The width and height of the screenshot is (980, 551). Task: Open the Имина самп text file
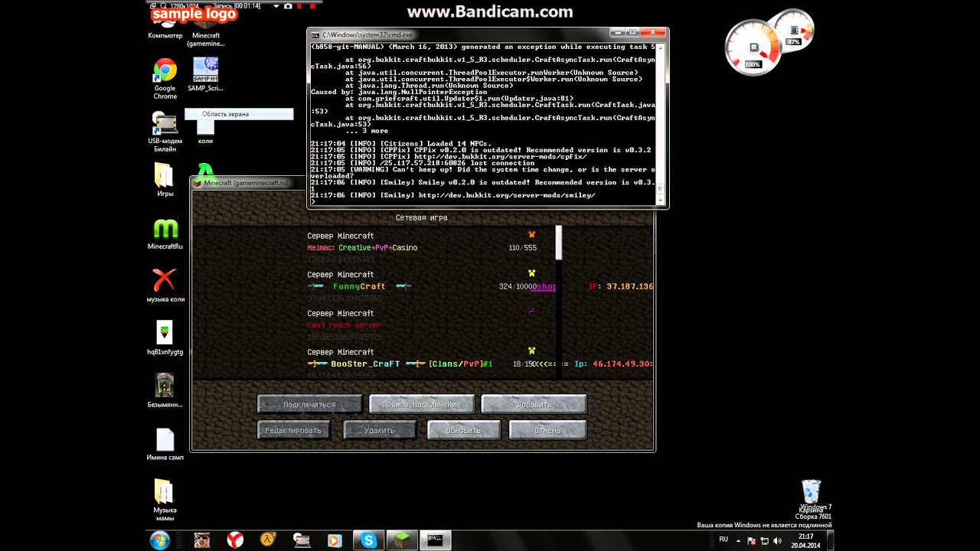[x=165, y=444]
